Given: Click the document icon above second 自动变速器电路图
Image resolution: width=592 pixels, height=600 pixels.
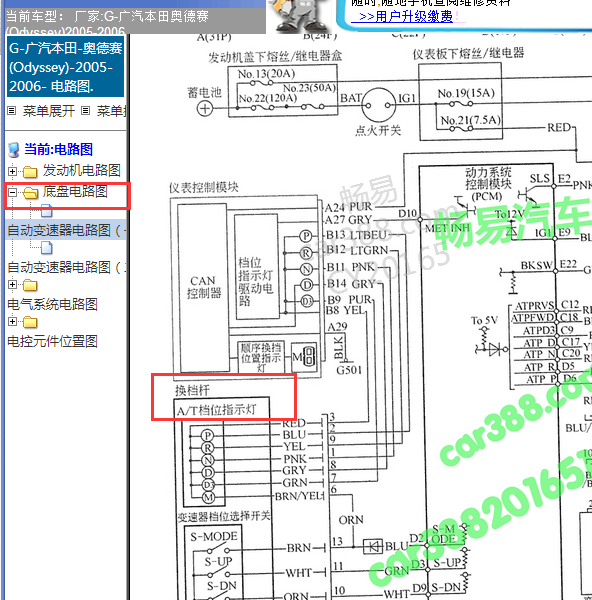Looking at the screenshot, I should pos(46,248).
